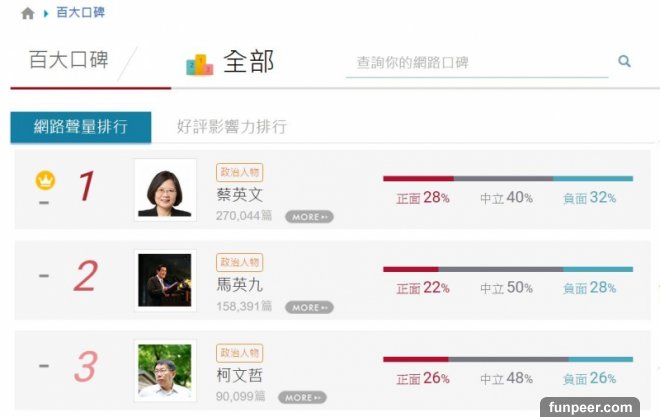Click the search magnifier icon
Image resolution: width=660 pixels, height=417 pixels.
[x=625, y=62]
